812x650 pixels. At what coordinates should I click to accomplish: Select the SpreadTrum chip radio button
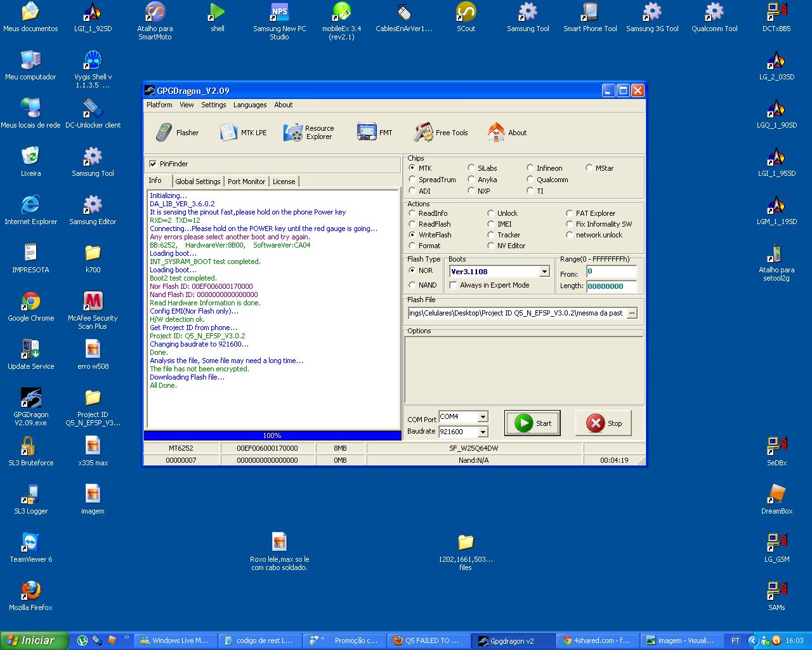tap(412, 180)
